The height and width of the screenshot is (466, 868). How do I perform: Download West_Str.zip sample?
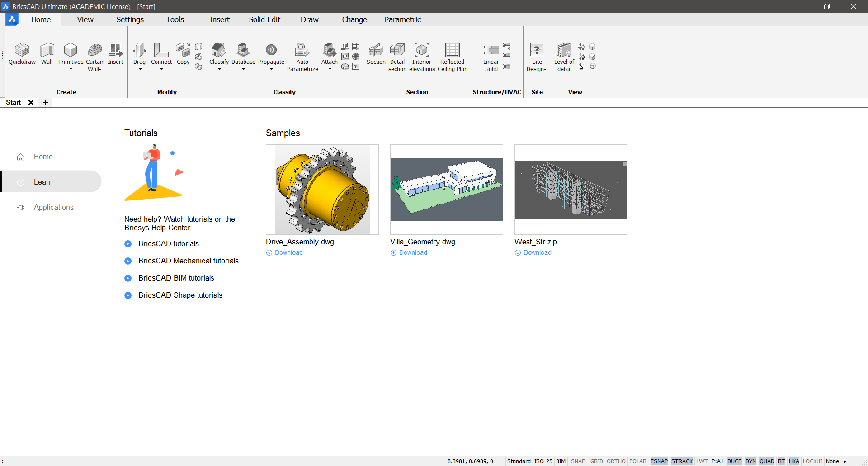[x=533, y=253]
